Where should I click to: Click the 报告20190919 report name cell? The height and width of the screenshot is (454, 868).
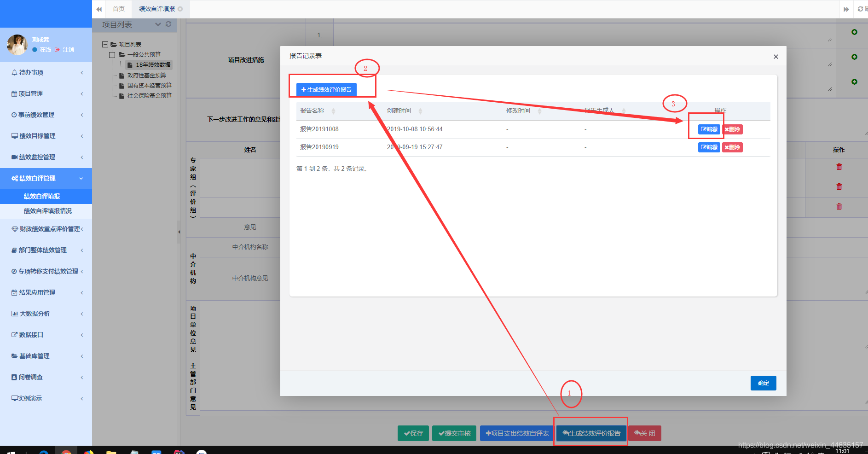[x=319, y=147]
